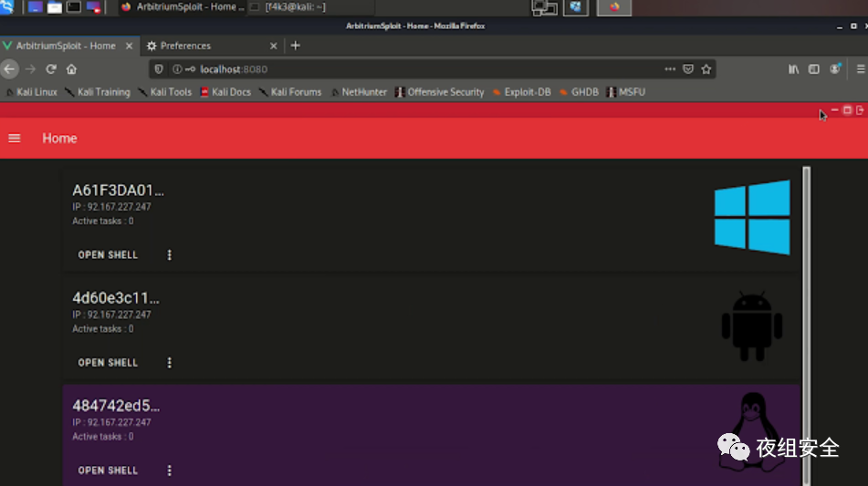Close the Preferences tab
Screen dimensions: 868x486
[274, 46]
